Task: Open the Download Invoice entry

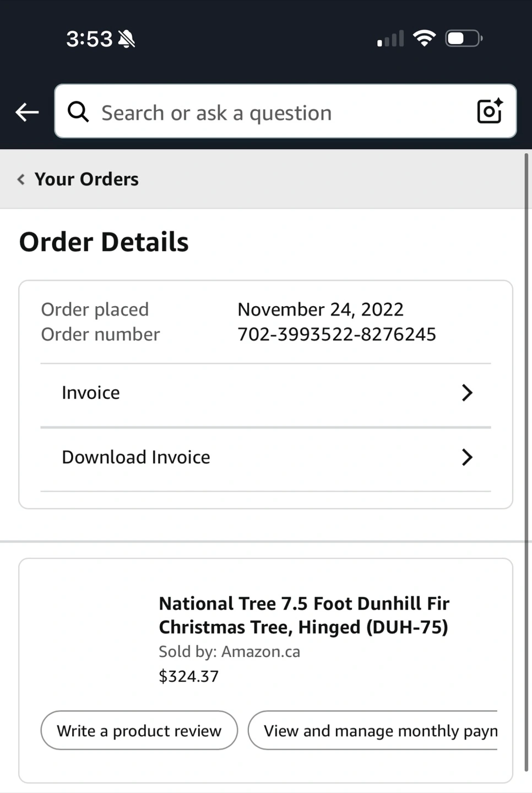Action: click(265, 458)
